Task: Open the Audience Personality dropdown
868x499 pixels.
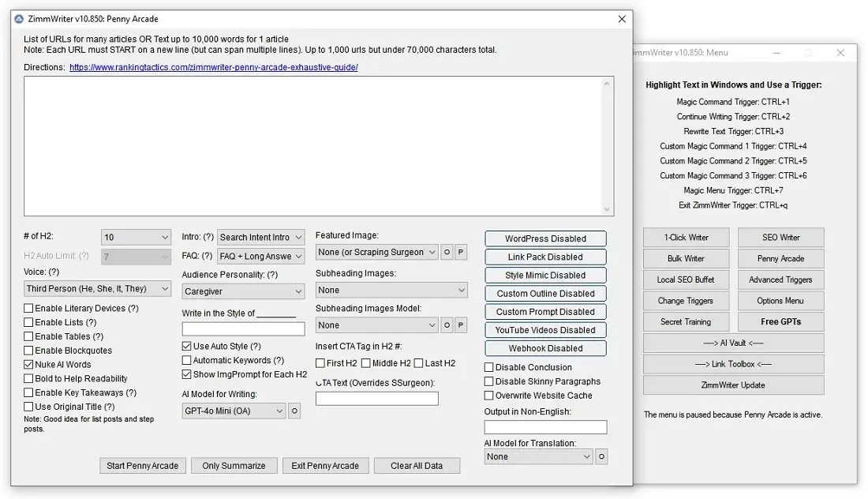Action: pos(242,291)
